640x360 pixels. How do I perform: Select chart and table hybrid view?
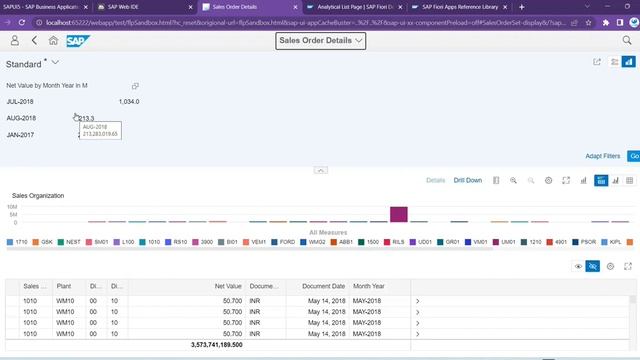[601, 180]
